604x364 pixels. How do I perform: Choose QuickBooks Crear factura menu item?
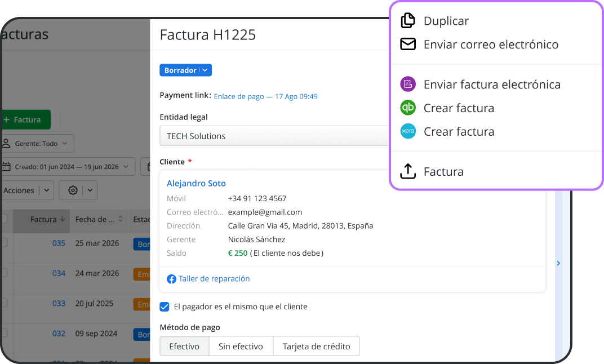(x=459, y=108)
